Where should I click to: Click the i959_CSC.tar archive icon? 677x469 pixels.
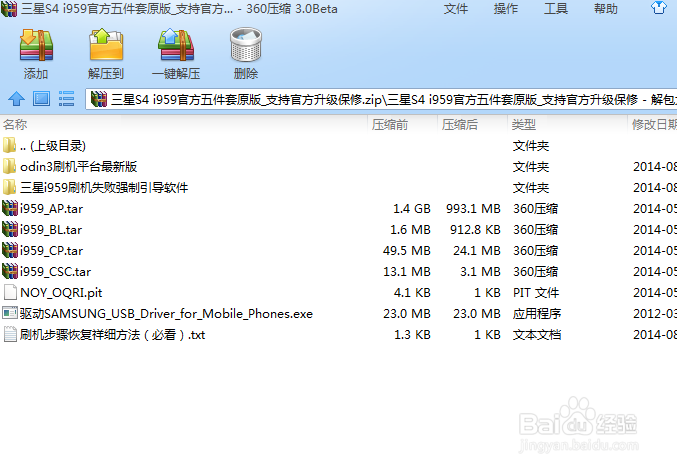9,271
